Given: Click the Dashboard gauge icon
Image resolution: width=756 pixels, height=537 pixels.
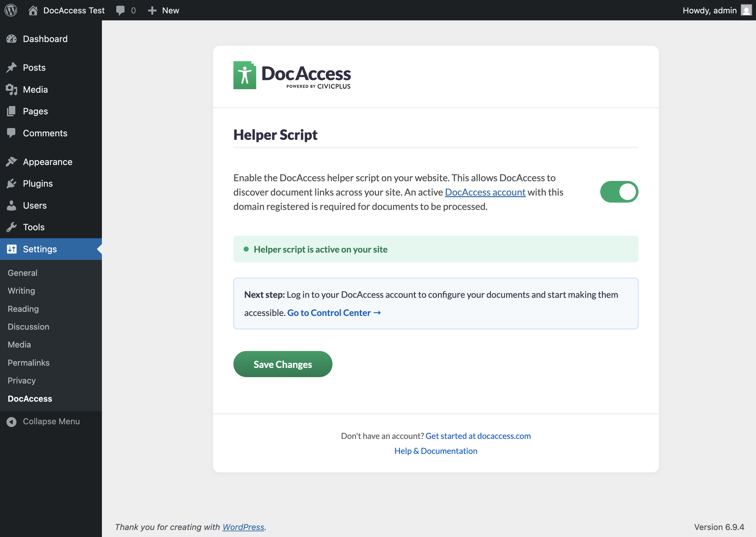Looking at the screenshot, I should (11, 39).
